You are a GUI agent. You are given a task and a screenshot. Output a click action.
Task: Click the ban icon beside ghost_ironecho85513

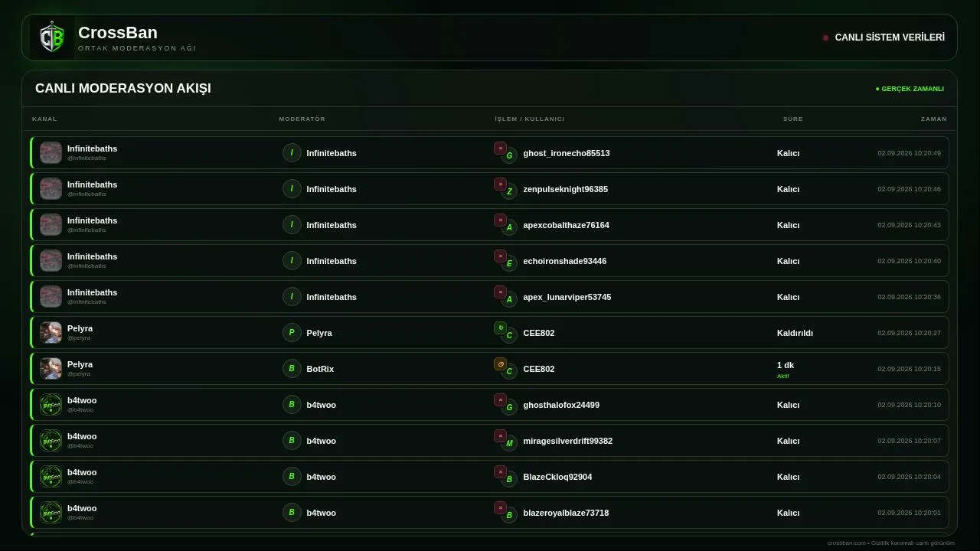click(500, 148)
